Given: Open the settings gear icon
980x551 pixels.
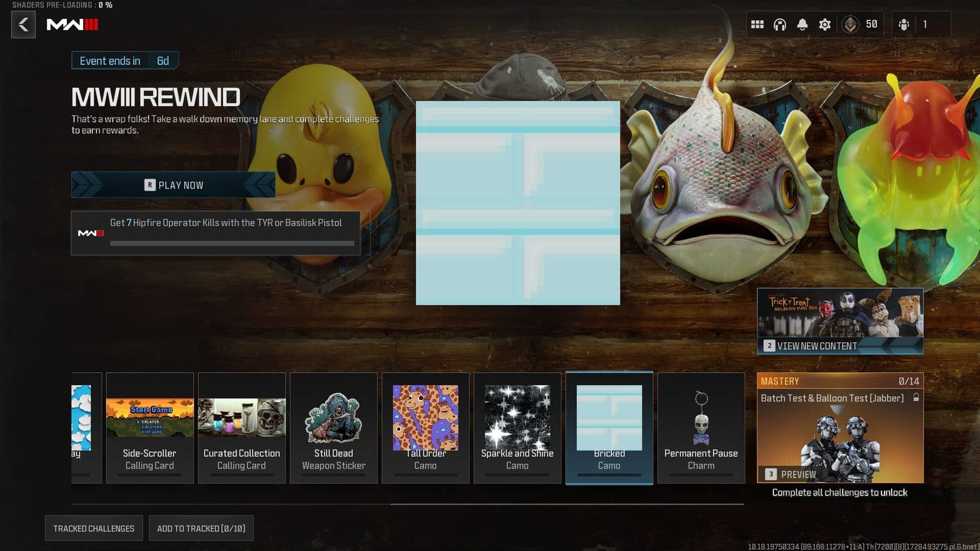Looking at the screenshot, I should point(825,24).
